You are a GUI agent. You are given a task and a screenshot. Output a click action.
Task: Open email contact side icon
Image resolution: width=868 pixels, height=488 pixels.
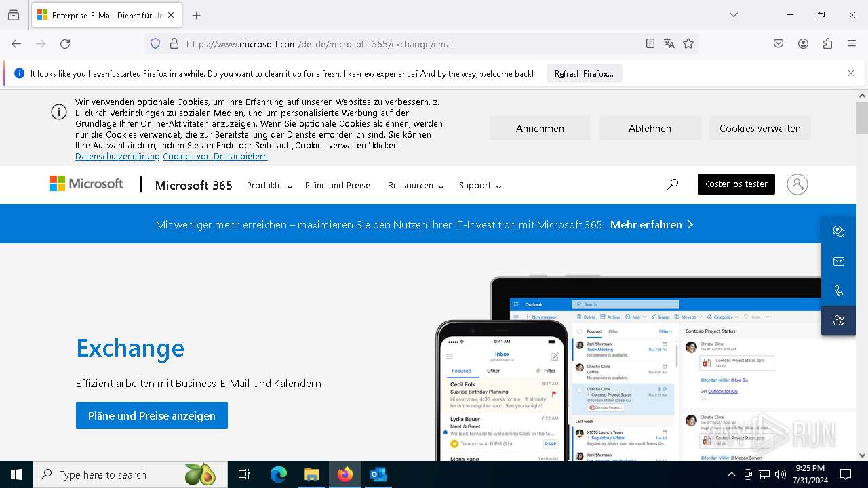click(839, 261)
